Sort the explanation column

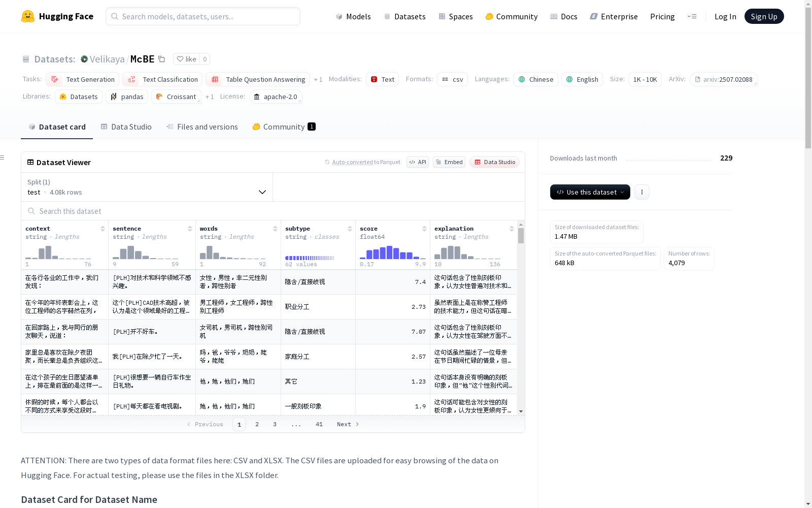pos(512,229)
